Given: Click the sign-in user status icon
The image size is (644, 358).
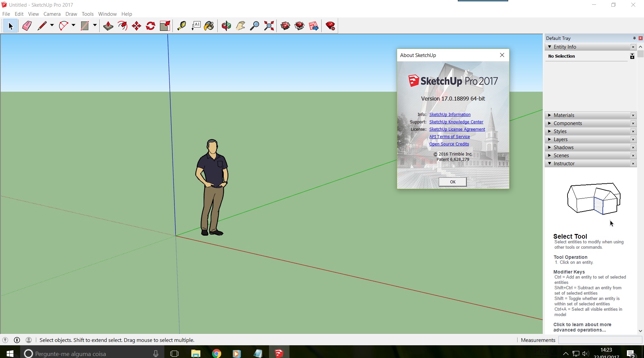Looking at the screenshot, I should click(29, 340).
